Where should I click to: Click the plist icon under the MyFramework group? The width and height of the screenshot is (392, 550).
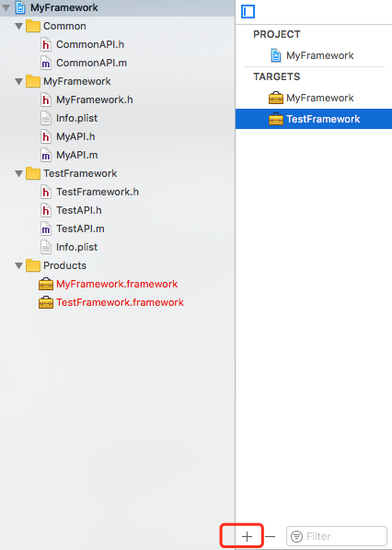(x=45, y=118)
